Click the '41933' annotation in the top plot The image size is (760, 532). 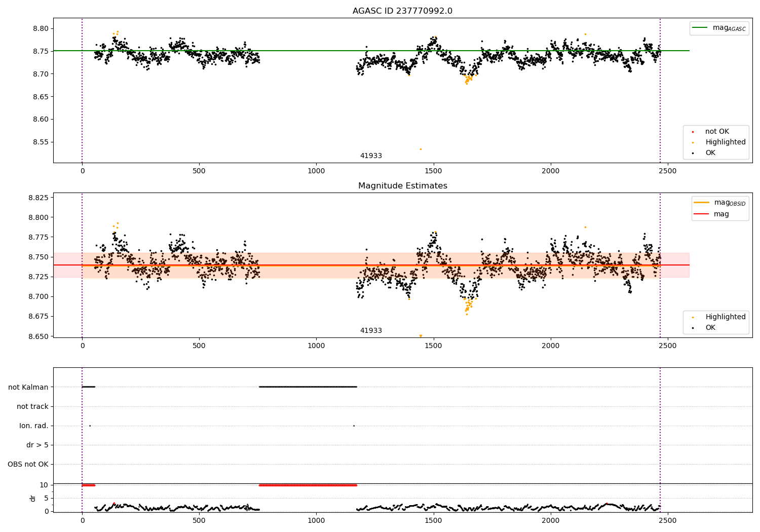pos(371,156)
